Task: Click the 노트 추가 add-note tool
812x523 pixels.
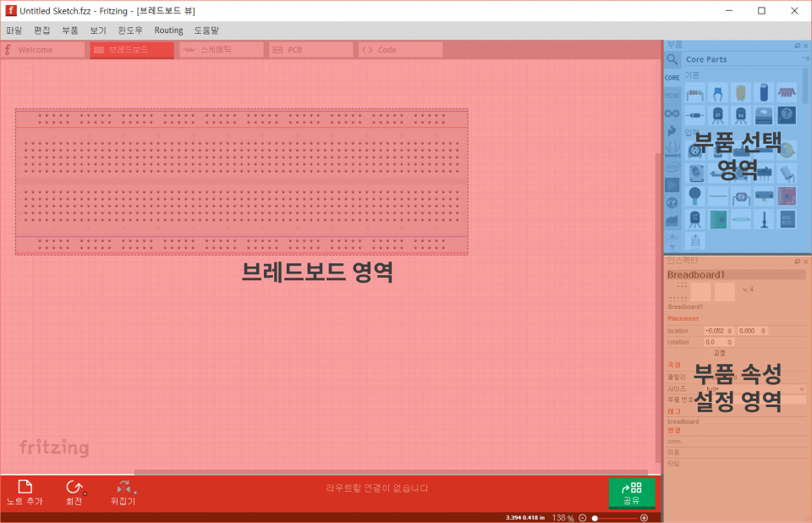Action: point(25,493)
